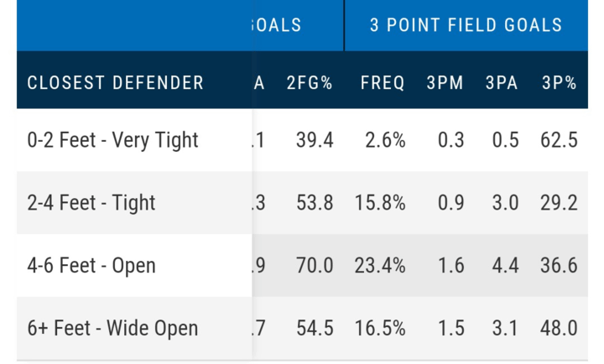
Task: Click the '4-6 Feet - Open' row label
Action: (91, 265)
